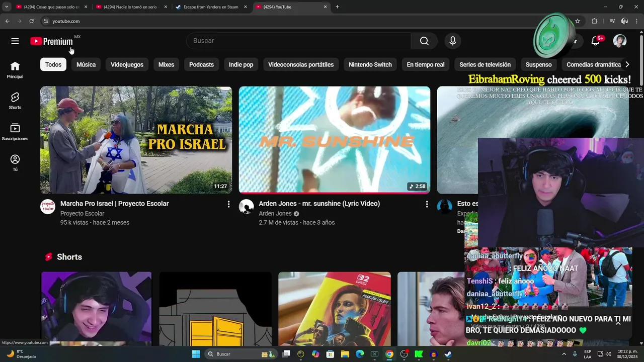Image resolution: width=644 pixels, height=362 pixels.
Task: Play the Marcha Pro Israel thumbnail
Action: 136,140
